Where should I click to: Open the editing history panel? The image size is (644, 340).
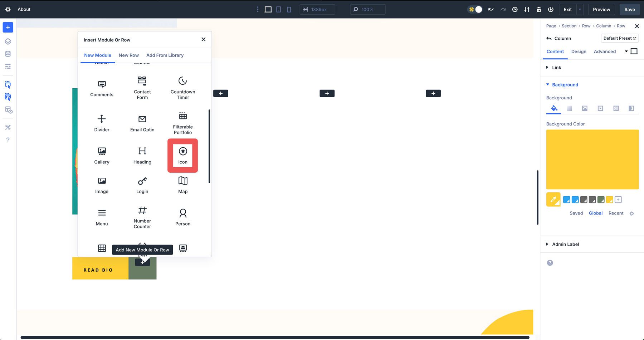pos(515,9)
